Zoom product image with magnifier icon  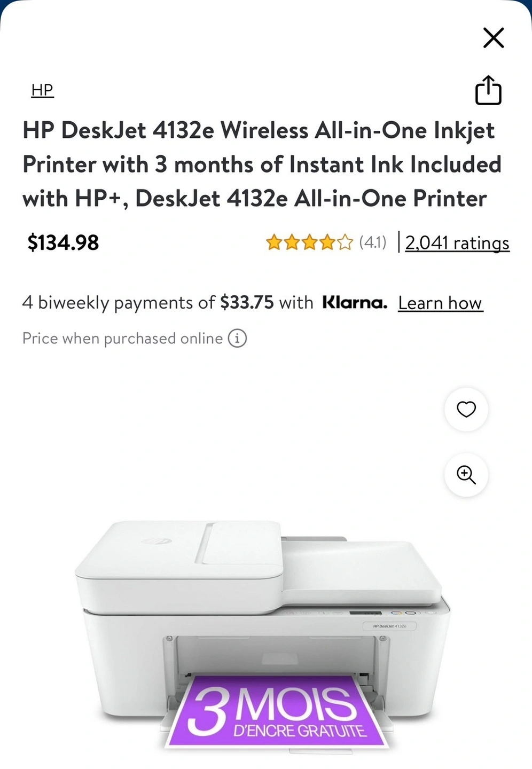click(x=466, y=475)
